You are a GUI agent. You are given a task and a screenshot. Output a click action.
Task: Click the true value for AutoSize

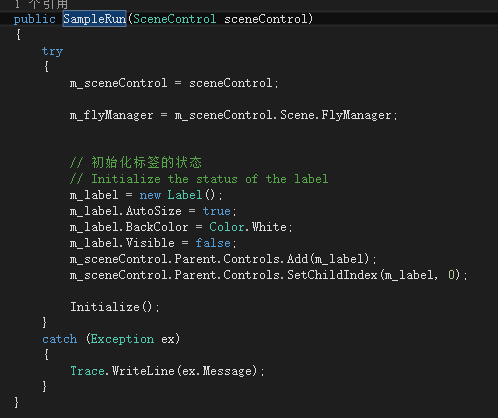[x=217, y=211]
